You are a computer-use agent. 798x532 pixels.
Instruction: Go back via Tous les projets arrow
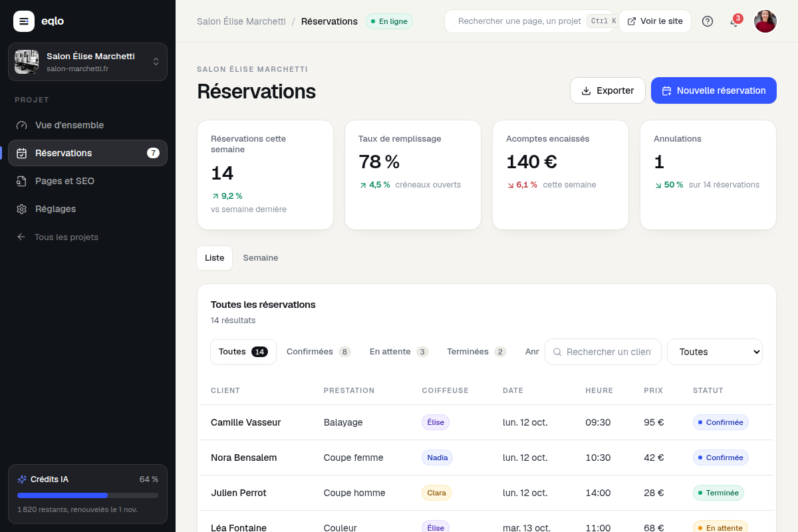pyautogui.click(x=21, y=237)
